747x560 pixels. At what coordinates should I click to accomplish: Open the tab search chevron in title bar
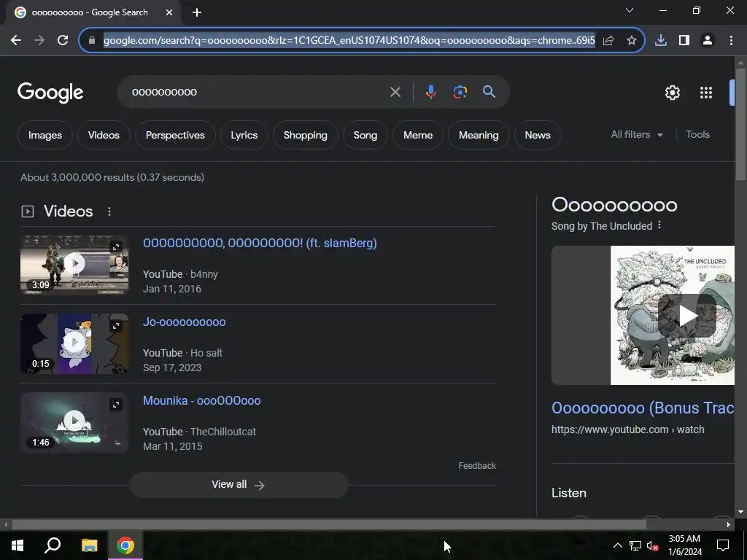(630, 10)
